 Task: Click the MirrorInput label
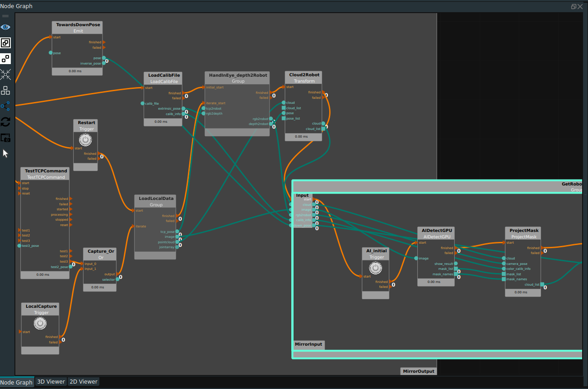click(308, 344)
